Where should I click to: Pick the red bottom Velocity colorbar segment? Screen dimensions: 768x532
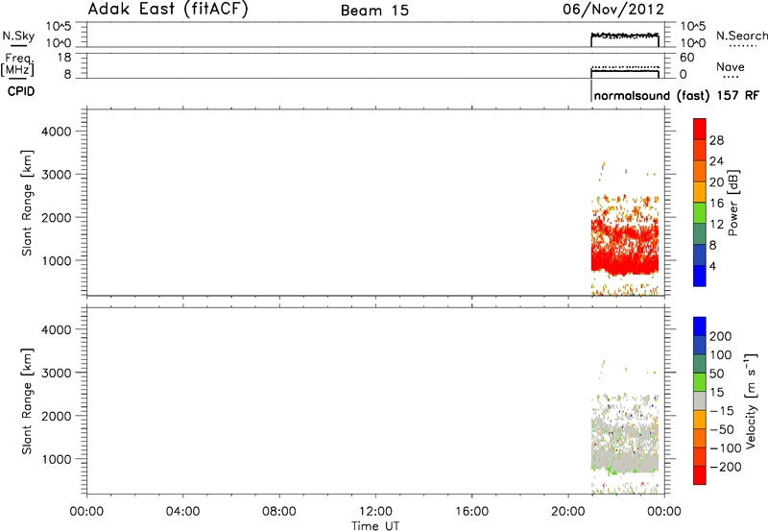700,475
